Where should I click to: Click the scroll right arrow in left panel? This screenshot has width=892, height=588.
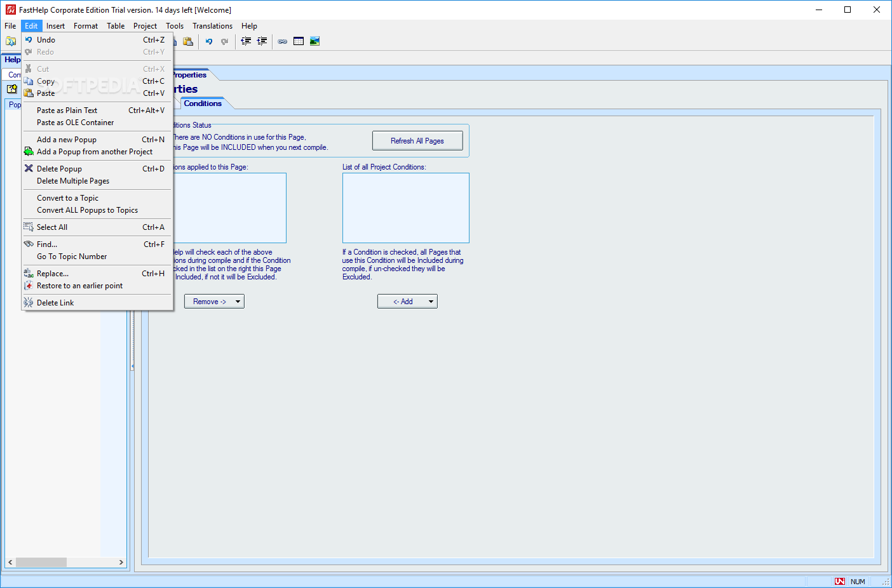click(121, 563)
